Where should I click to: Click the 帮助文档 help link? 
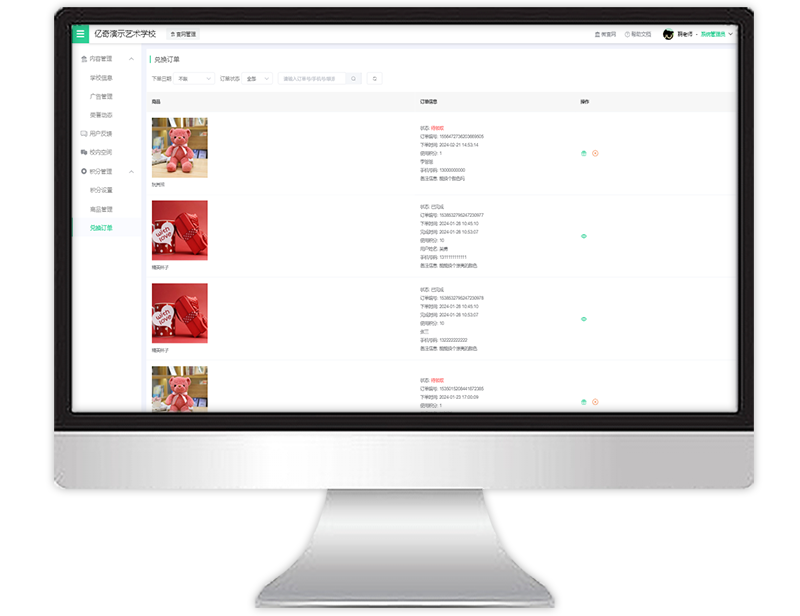coord(638,34)
